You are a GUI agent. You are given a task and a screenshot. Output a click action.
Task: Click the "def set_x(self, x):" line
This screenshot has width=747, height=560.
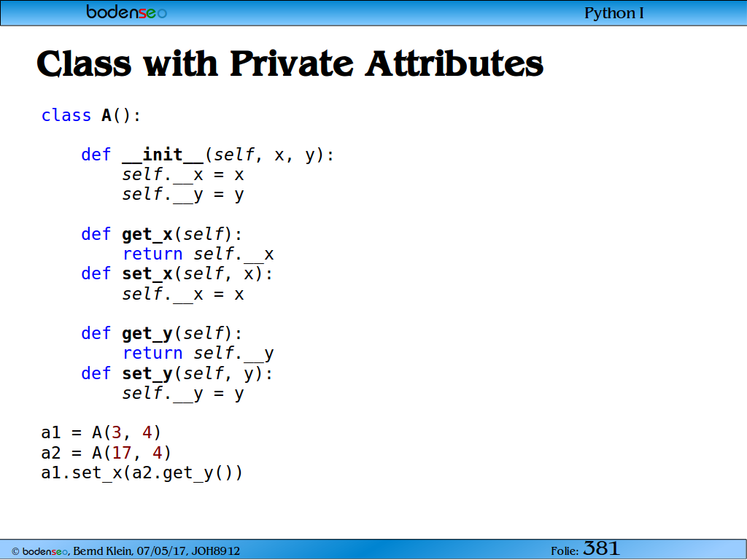pos(177,274)
